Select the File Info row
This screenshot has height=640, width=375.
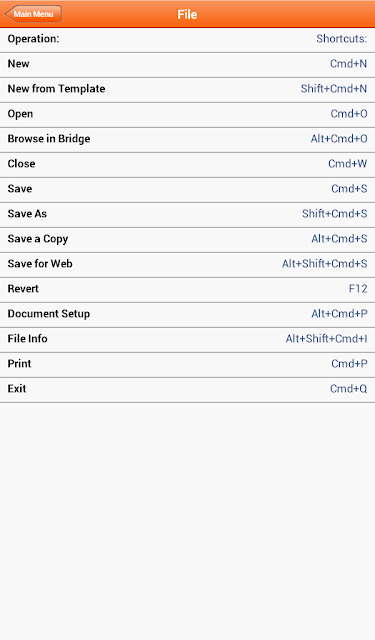pos(187,339)
